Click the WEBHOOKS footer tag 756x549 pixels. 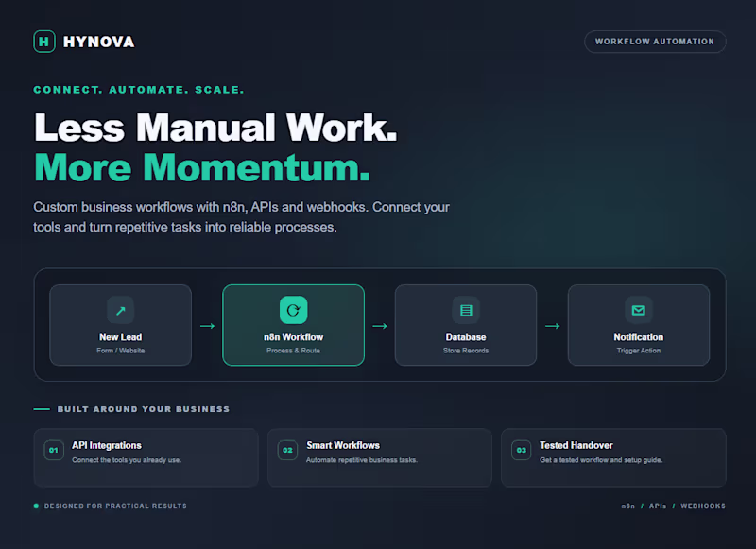[703, 506]
